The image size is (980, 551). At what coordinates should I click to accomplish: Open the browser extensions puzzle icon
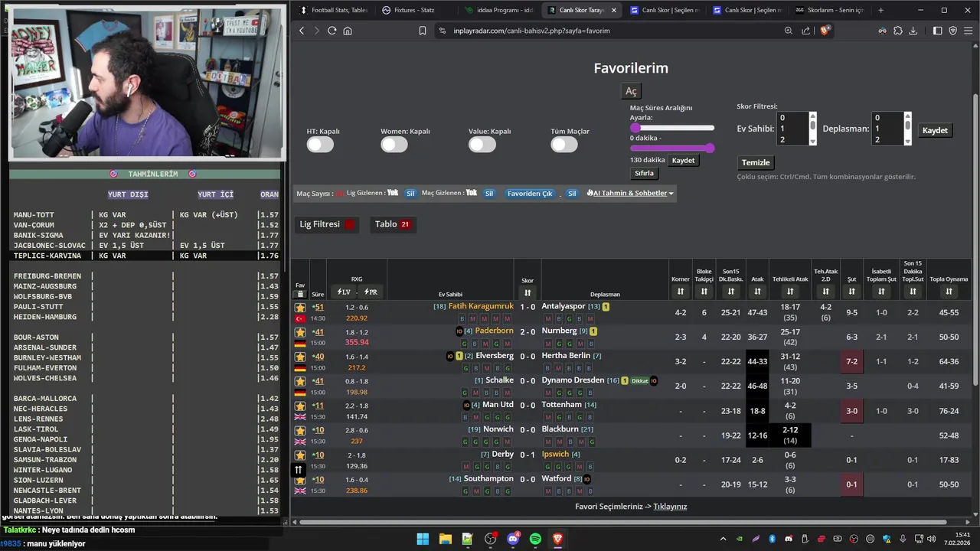pos(898,31)
